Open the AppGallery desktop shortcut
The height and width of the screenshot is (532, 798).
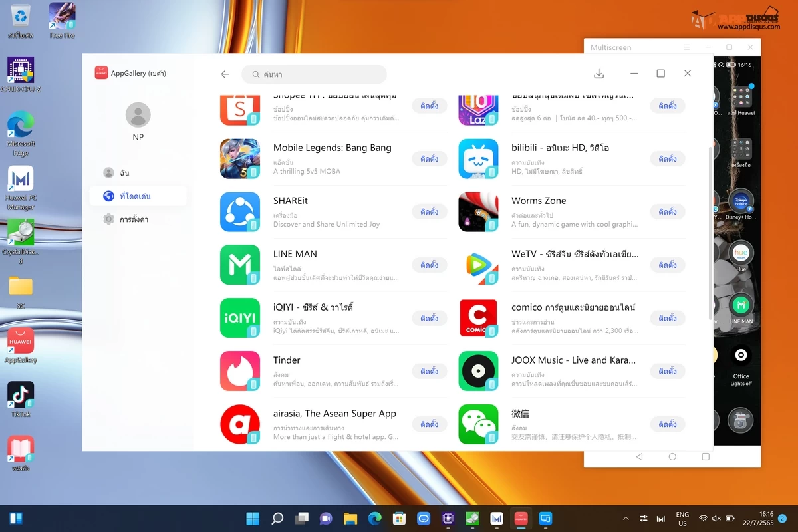[x=21, y=345]
